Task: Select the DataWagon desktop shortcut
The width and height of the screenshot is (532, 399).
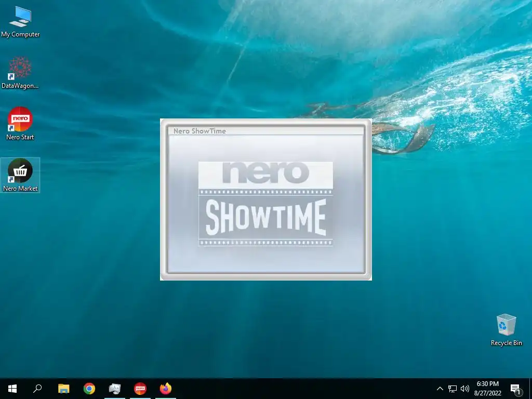Action: click(x=20, y=73)
